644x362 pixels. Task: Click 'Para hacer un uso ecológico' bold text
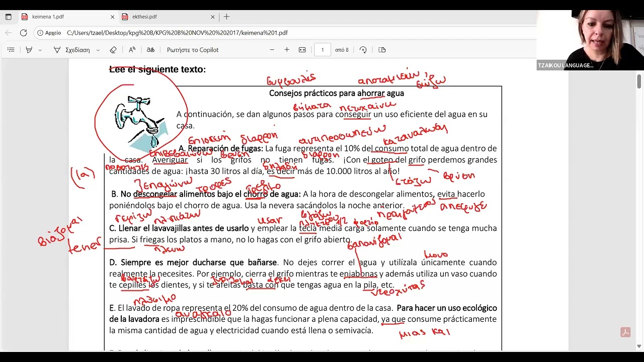pos(447,308)
